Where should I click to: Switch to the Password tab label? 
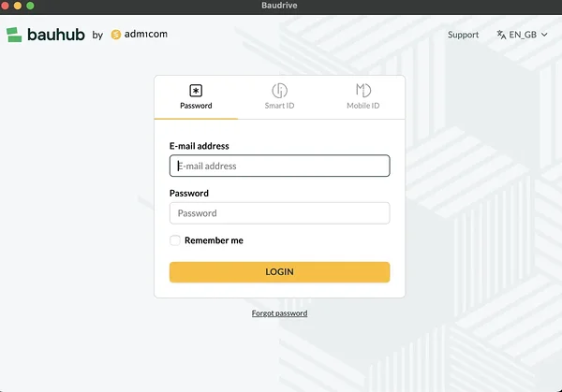pos(196,106)
